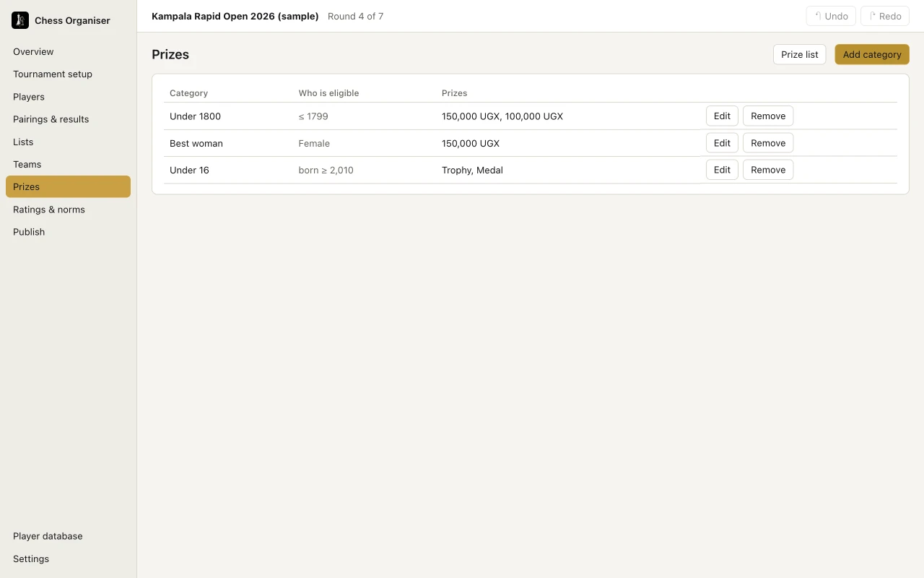Open the Players section
This screenshot has height=578, width=924.
click(x=68, y=97)
